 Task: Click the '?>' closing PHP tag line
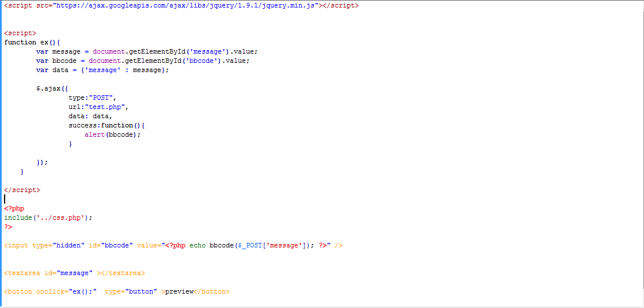(8, 227)
